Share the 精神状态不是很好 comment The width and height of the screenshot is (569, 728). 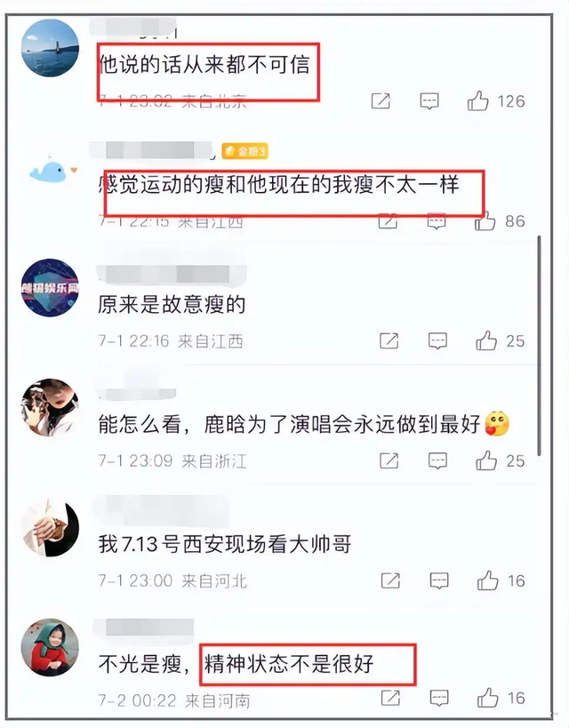(x=390, y=698)
